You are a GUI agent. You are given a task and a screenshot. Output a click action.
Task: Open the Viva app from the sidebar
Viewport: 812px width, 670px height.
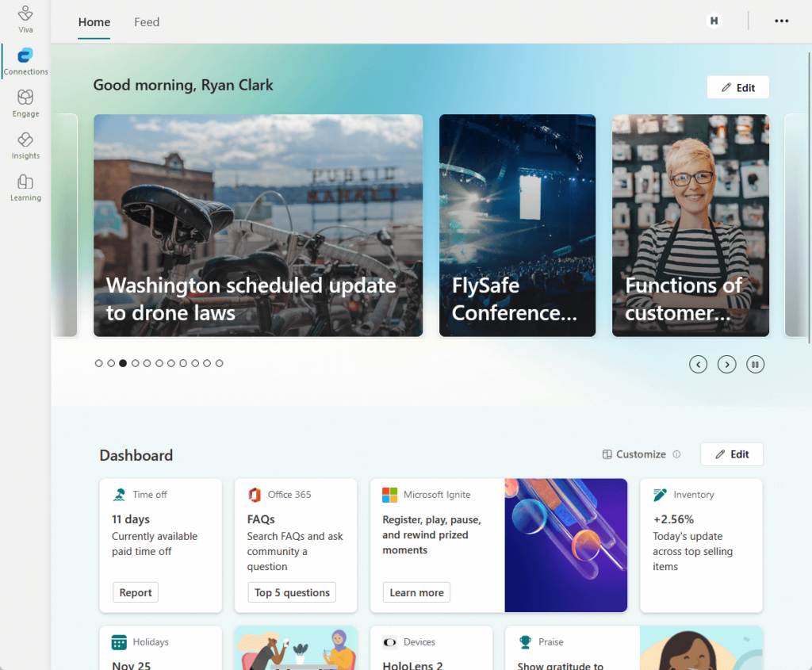[25, 19]
